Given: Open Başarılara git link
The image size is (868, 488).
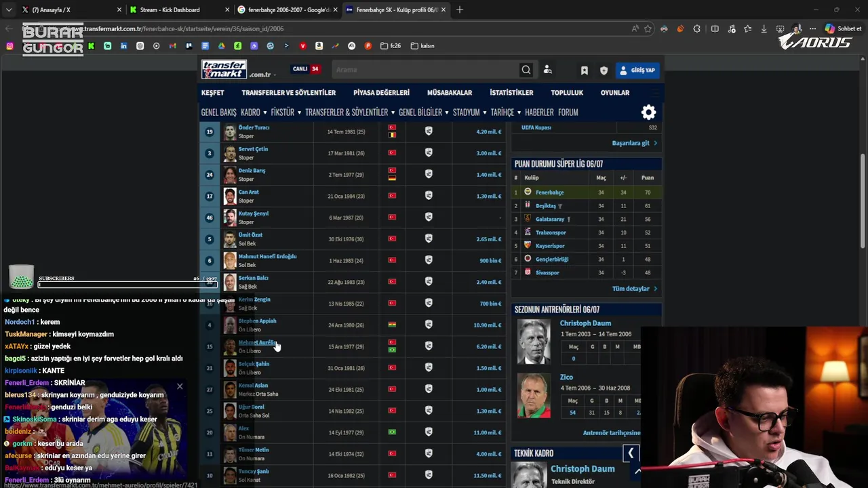Looking at the screenshot, I should click(635, 144).
